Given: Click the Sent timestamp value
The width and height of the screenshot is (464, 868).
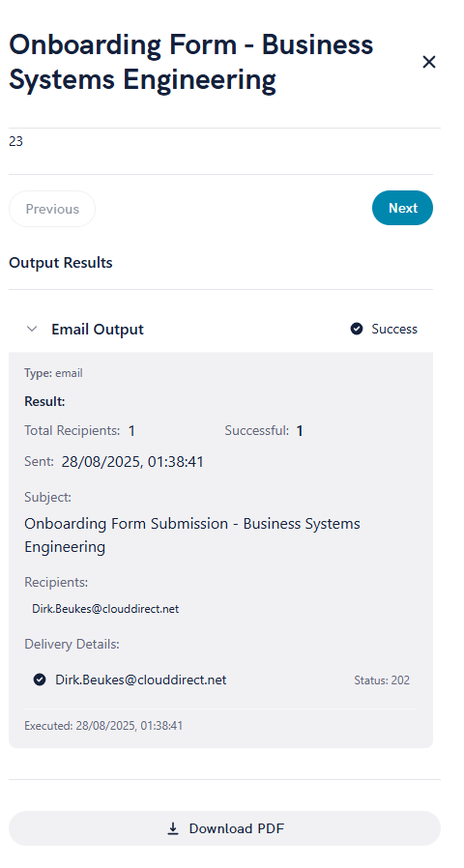Looking at the screenshot, I should click(x=132, y=462).
